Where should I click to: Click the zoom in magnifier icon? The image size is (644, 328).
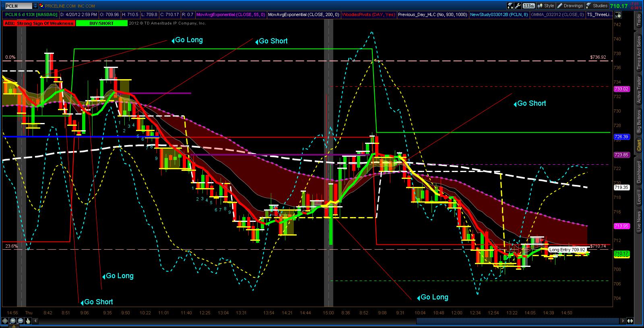[13, 321]
